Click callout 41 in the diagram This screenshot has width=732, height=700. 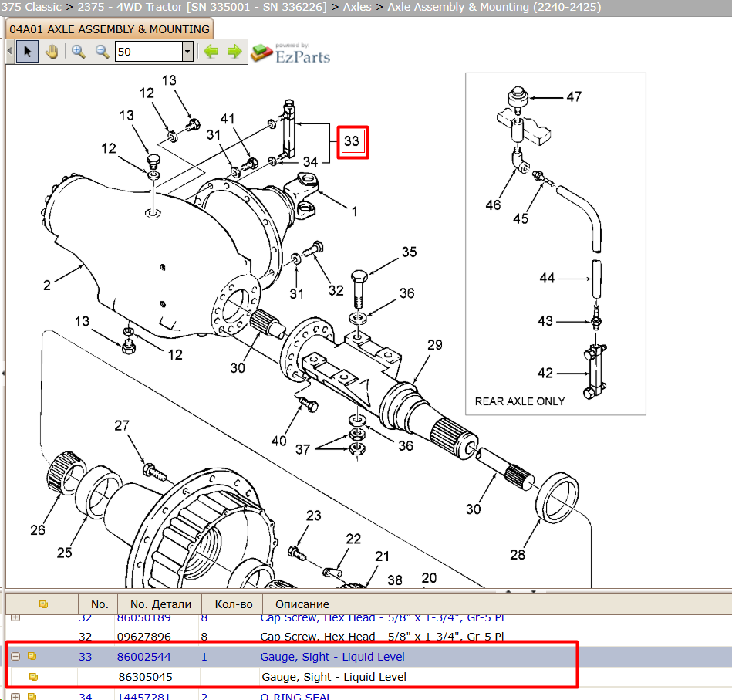coord(228,119)
